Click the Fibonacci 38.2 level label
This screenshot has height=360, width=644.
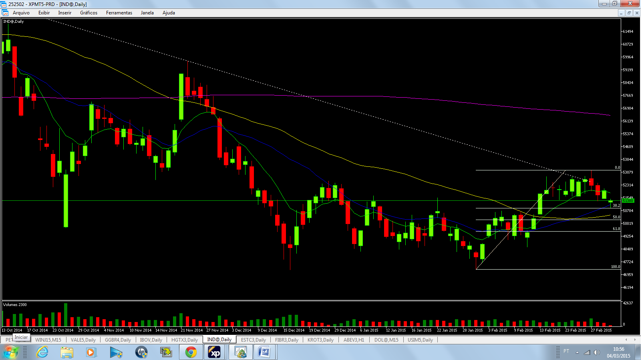click(616, 206)
